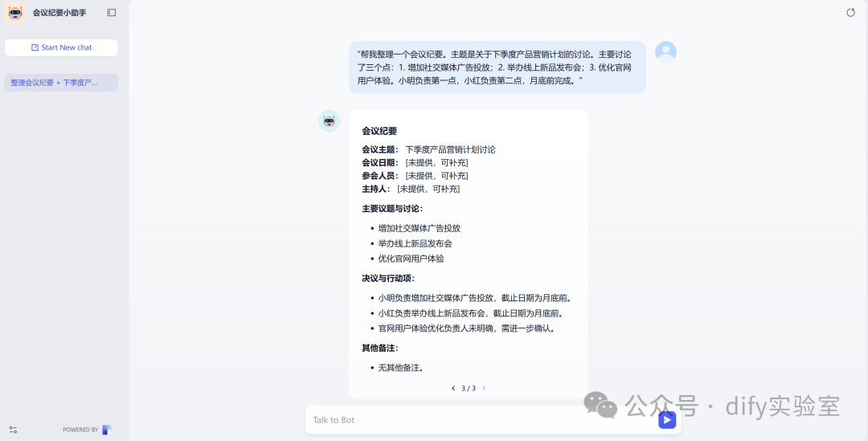Click the 会议纪要 heading in bot reply
This screenshot has width=868, height=441.
coord(379,131)
